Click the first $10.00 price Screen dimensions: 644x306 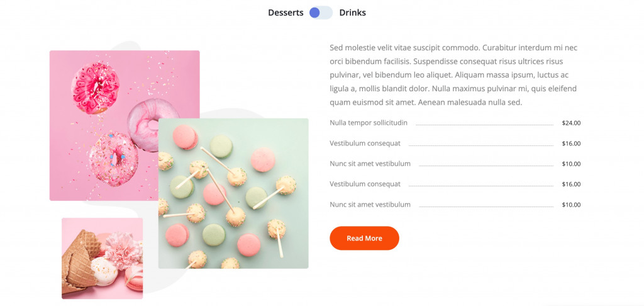pyautogui.click(x=571, y=164)
